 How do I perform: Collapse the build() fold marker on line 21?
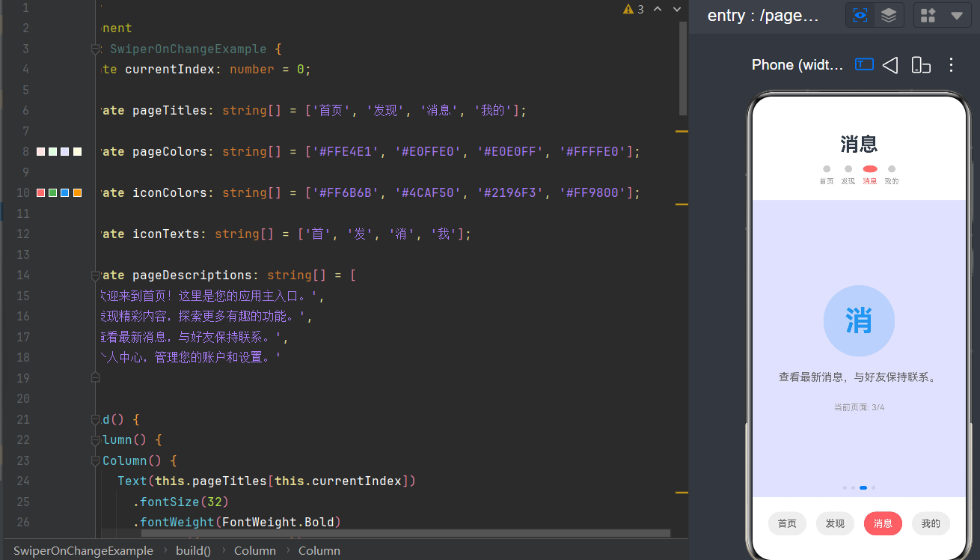tap(95, 419)
